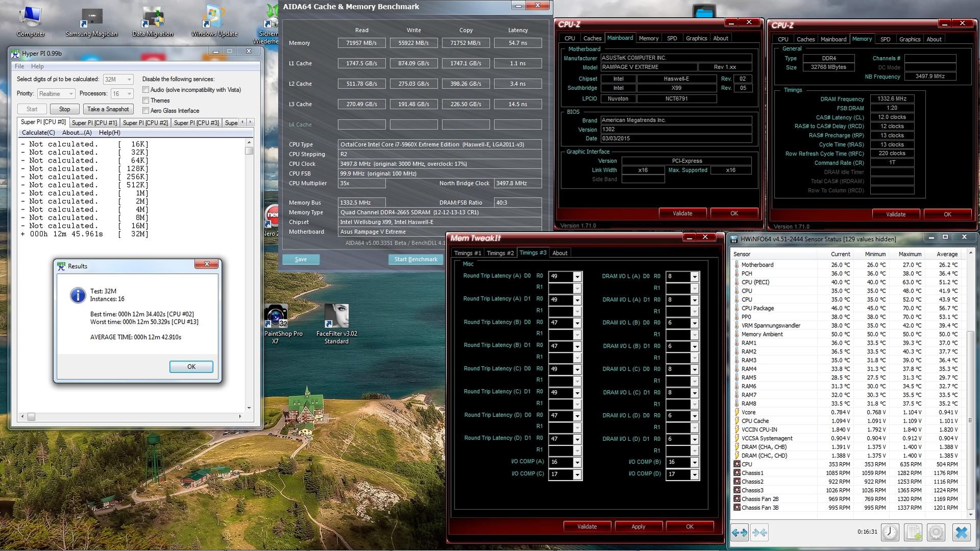Open the Calculate(C) menu in Hyper PI
Image resolution: width=980 pixels, height=551 pixels.
[x=38, y=133]
